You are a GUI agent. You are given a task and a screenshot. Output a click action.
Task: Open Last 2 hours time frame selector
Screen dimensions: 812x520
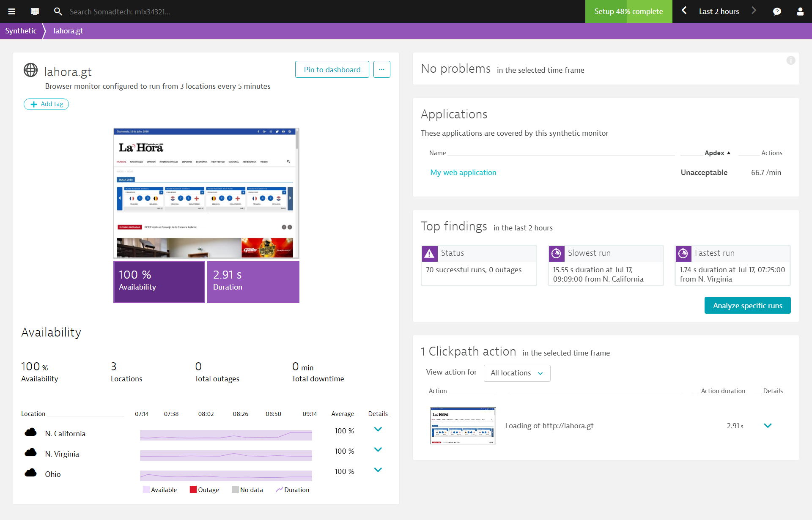tap(719, 11)
